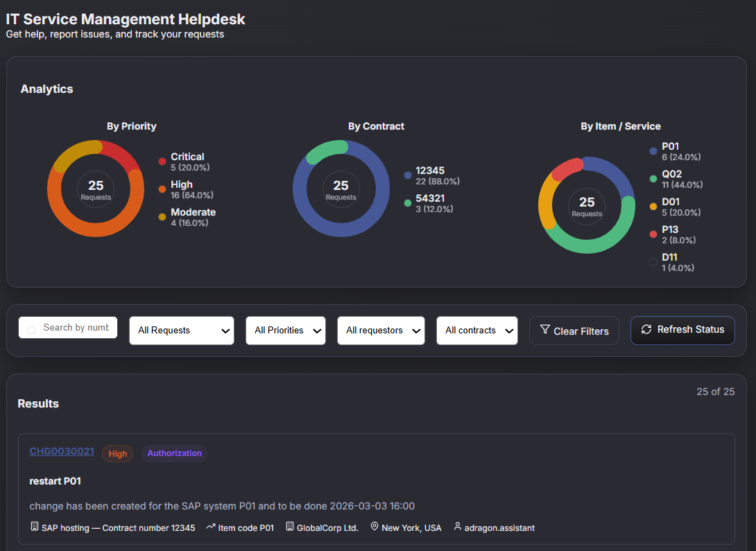Open the All Priorities dropdown
The width and height of the screenshot is (756, 551).
(x=285, y=331)
